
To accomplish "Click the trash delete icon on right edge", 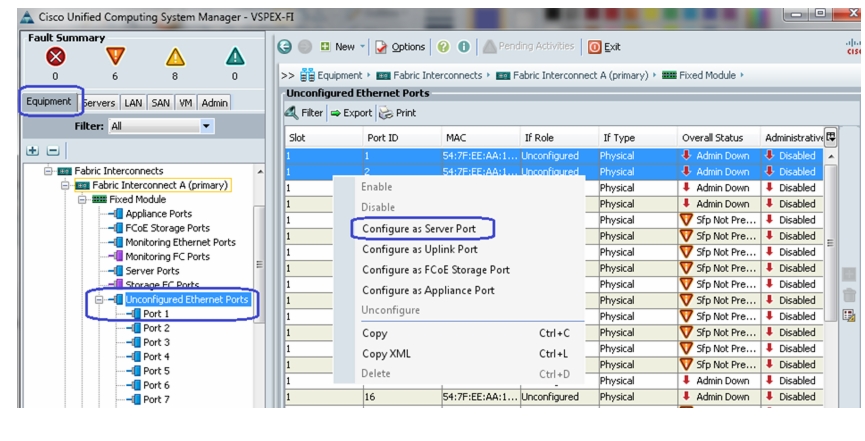I will click(x=849, y=295).
